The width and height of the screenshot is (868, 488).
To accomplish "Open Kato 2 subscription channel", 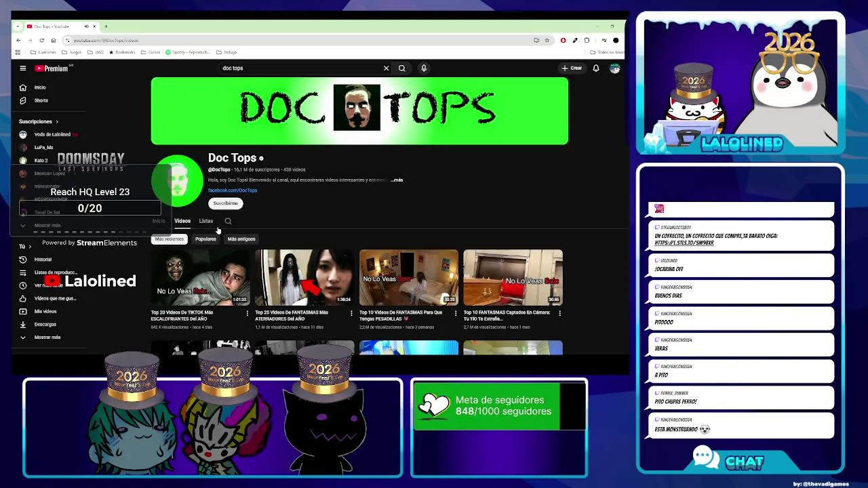I will (35, 161).
